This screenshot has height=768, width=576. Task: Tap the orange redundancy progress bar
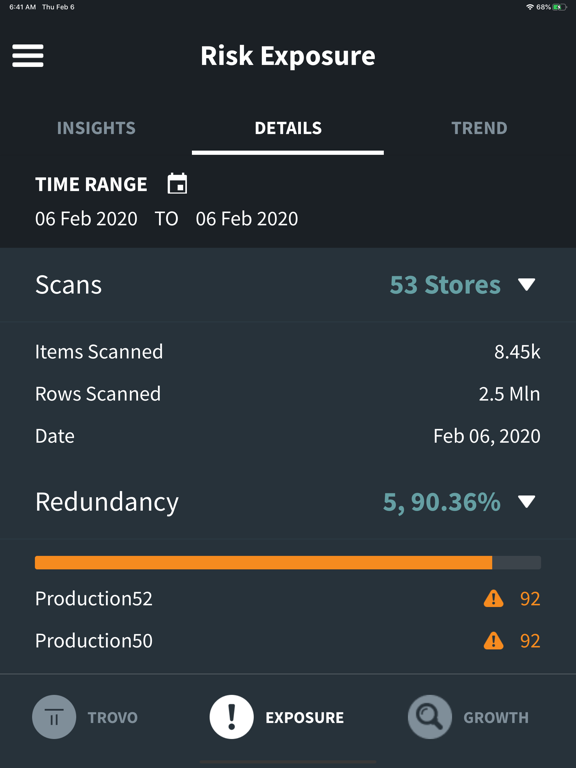pos(264,562)
